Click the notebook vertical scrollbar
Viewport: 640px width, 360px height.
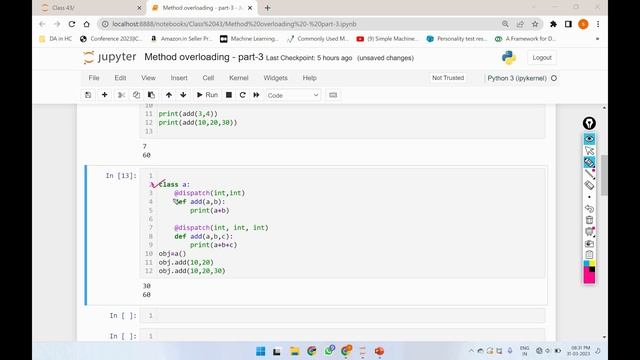(604, 176)
